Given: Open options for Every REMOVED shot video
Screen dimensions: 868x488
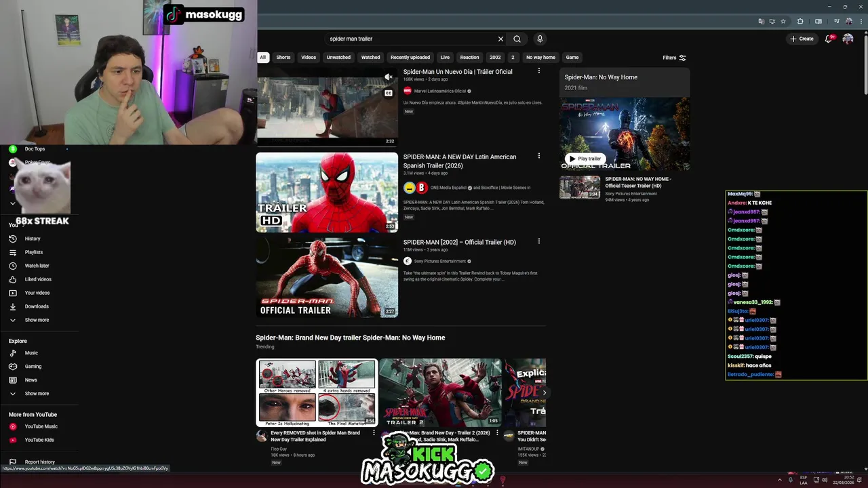Looking at the screenshot, I should click(x=374, y=432).
